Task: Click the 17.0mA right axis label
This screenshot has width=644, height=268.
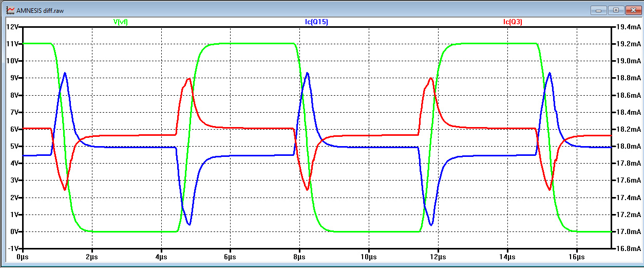Action: coord(629,231)
